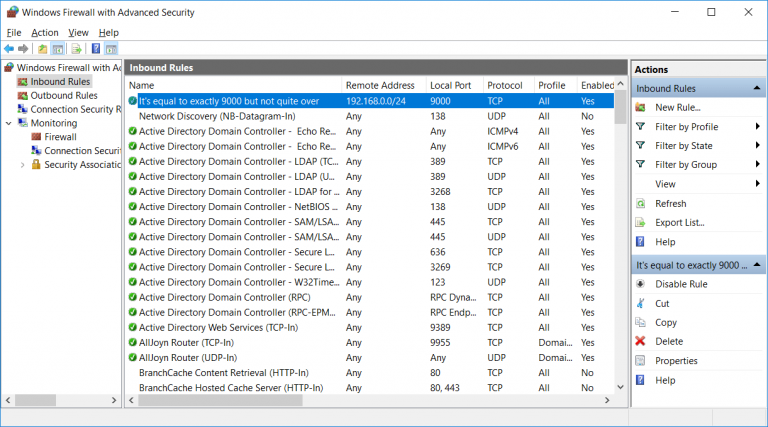
Task: Select the Windows Firewall root tree node
Action: (68, 68)
